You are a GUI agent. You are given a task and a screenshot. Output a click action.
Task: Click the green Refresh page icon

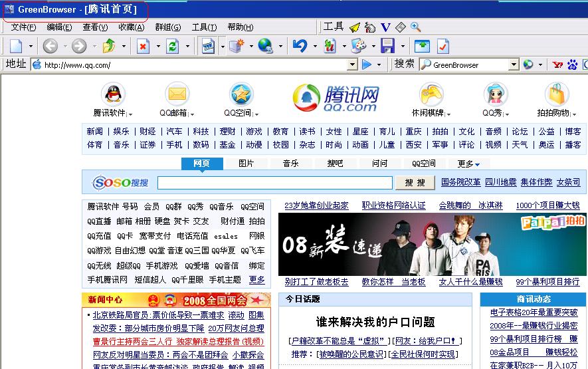click(173, 46)
